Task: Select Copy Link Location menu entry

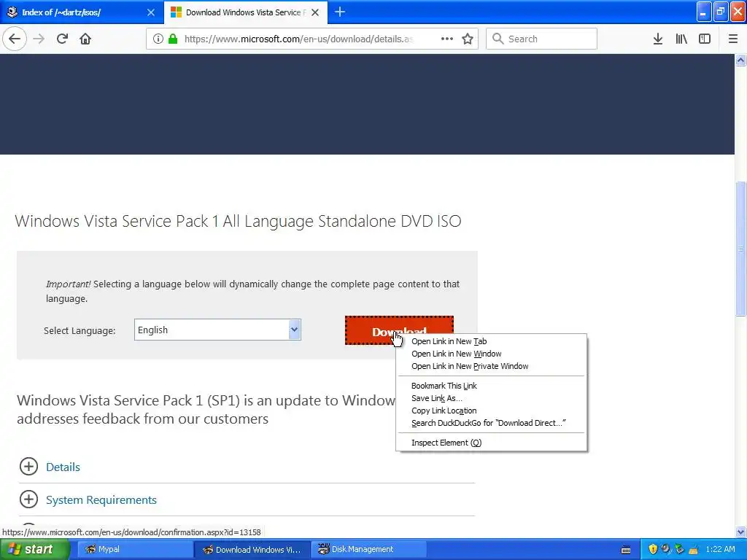Action: coord(491,411)
